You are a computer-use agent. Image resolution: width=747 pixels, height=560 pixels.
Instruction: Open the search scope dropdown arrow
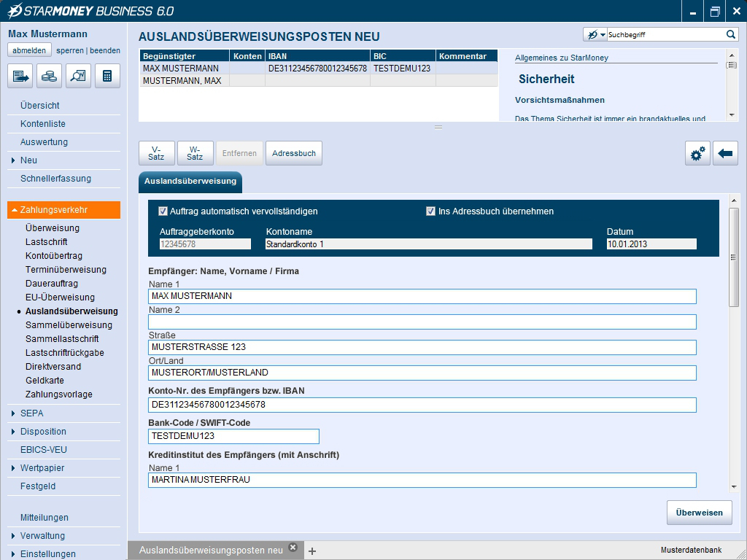point(603,35)
